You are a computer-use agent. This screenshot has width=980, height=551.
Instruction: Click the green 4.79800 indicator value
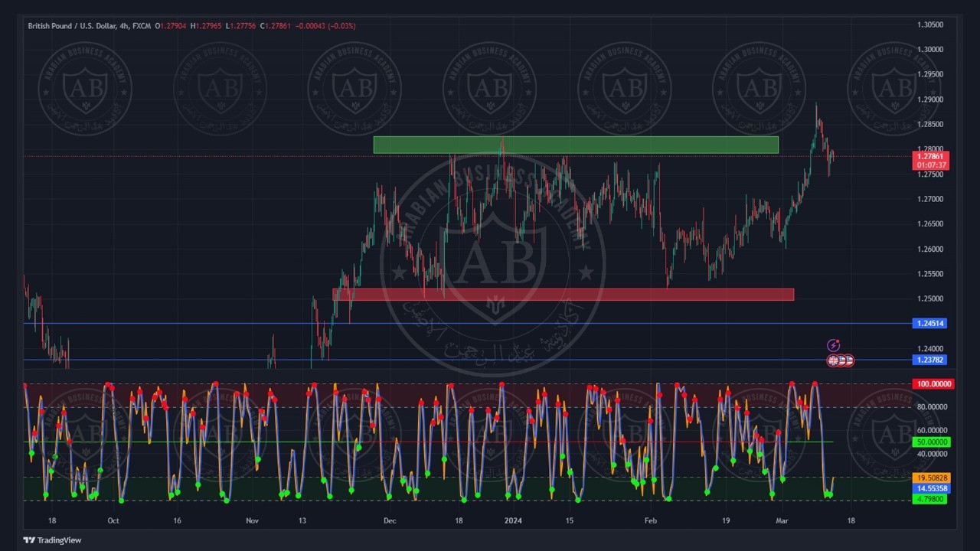(x=930, y=499)
